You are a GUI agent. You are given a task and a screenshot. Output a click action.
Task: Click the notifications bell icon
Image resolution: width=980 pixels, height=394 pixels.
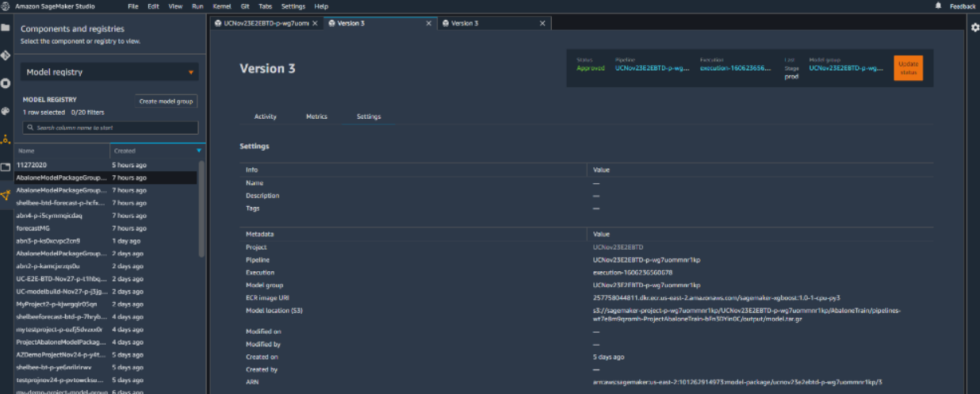[x=939, y=6]
